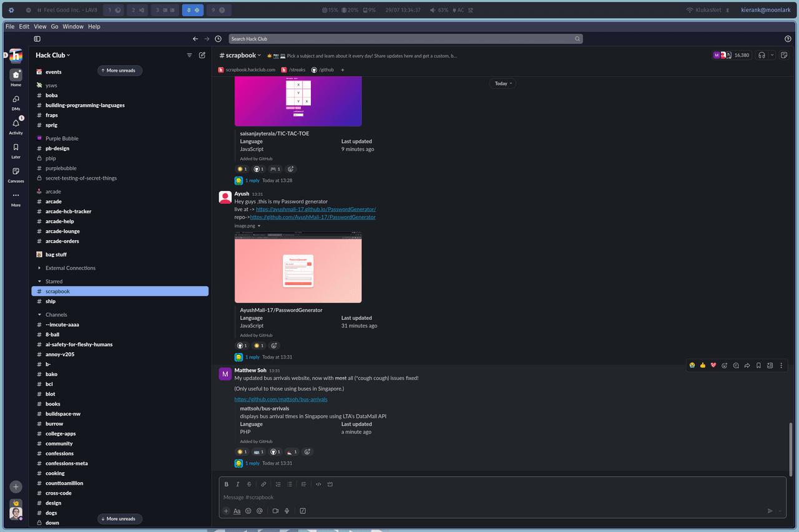This screenshot has width=799, height=532.
Task: Switch to the /streaks channel tab
Action: pos(293,70)
